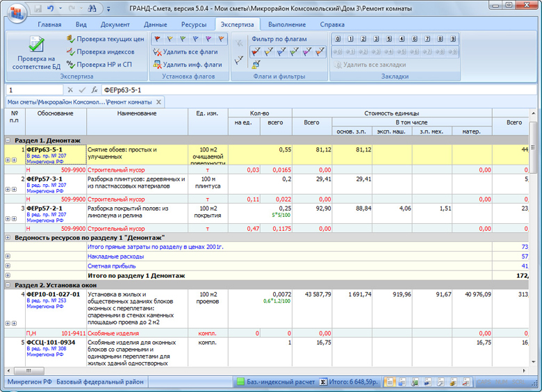Click status bar view icon with pencil
The image size is (542, 392).
click(441, 382)
